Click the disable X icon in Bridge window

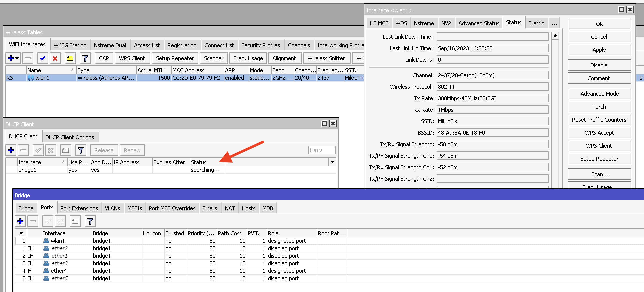60,221
